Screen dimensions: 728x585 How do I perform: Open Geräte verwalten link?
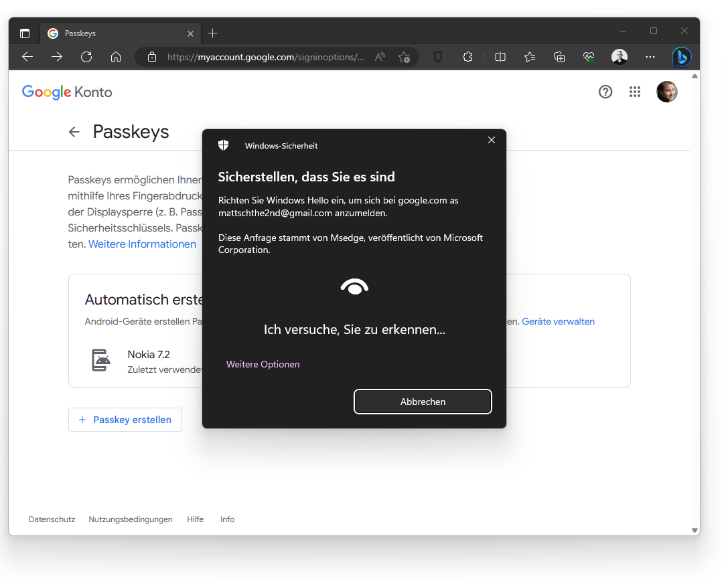click(x=558, y=321)
